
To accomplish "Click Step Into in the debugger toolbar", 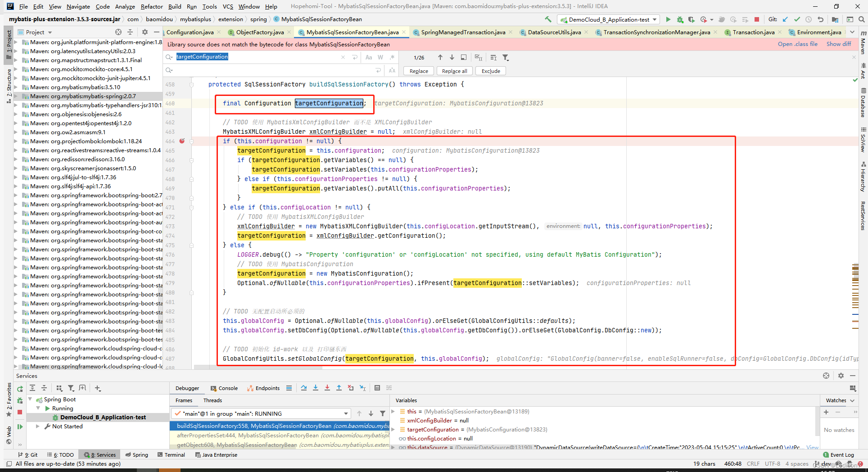I will pyautogui.click(x=316, y=388).
